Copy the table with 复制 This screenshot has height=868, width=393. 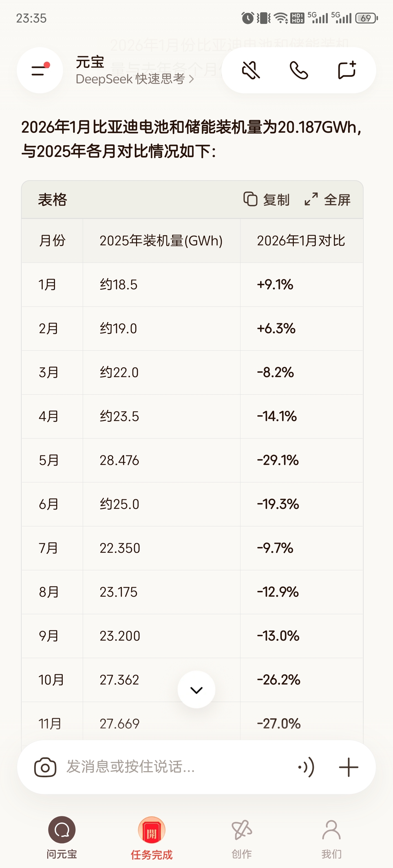pyautogui.click(x=267, y=200)
